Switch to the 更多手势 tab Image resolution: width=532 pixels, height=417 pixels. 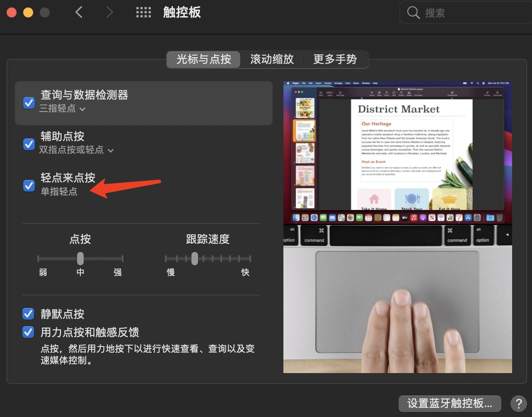pos(335,59)
